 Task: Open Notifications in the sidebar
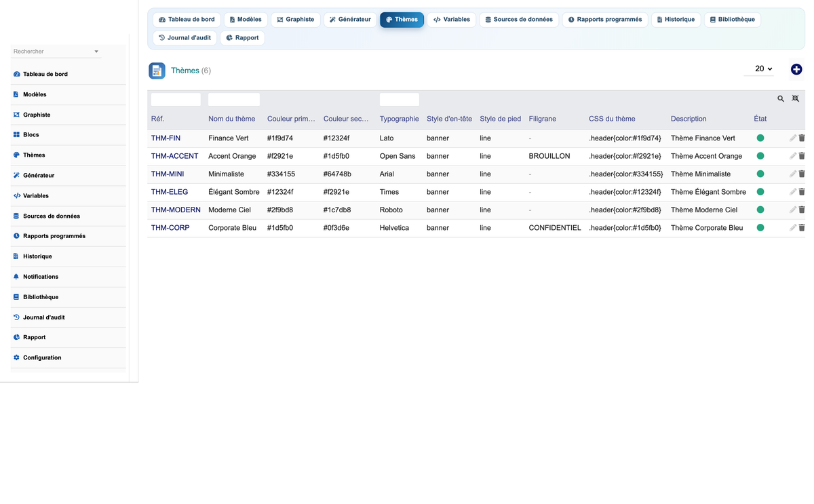coord(69,277)
